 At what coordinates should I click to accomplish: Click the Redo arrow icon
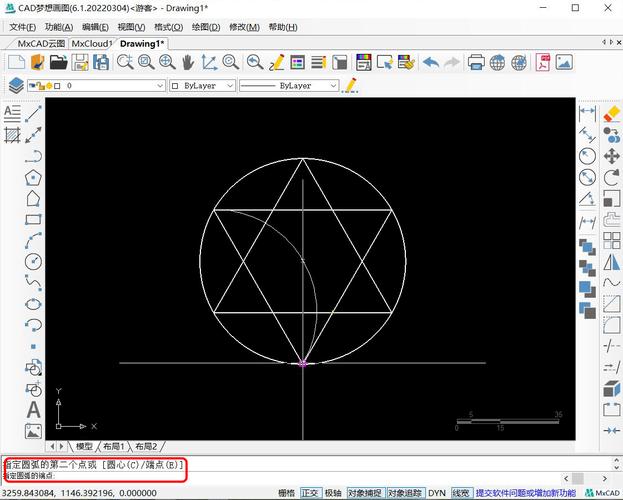[452, 62]
